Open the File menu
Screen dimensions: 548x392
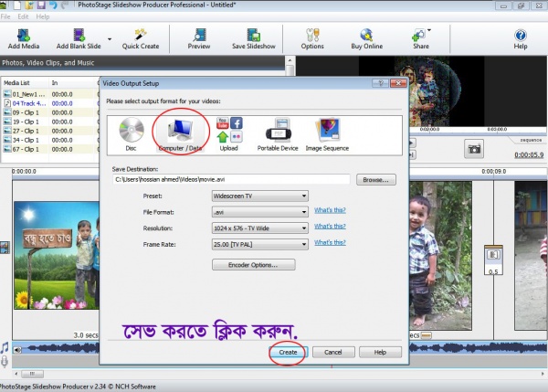5,16
